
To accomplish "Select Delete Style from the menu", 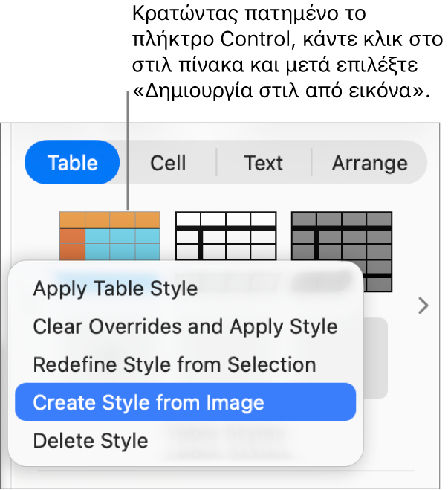I will point(91,440).
